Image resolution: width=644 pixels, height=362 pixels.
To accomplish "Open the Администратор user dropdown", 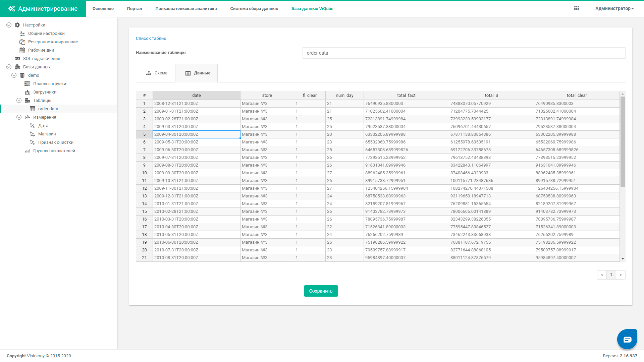I will click(614, 9).
